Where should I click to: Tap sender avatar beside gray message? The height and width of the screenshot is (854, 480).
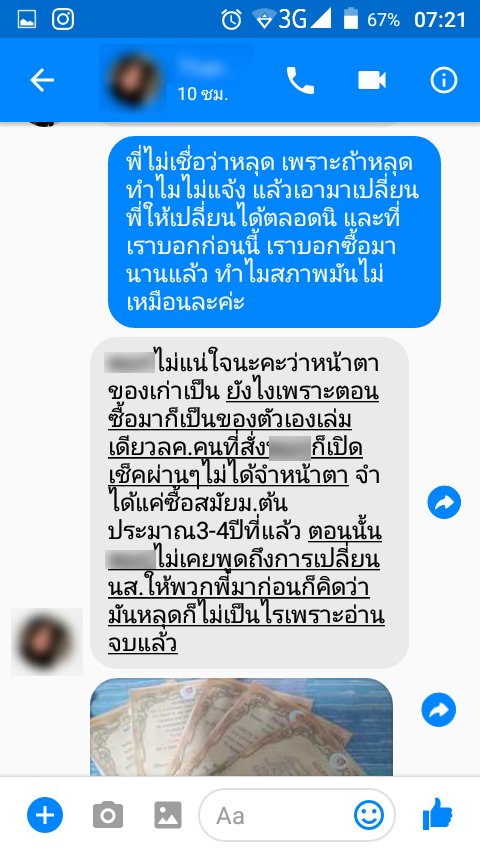[x=47, y=642]
